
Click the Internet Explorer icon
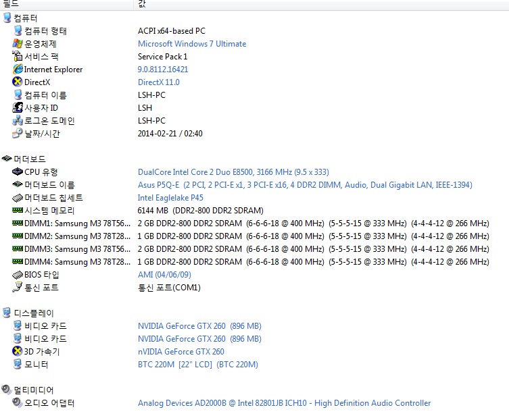click(18, 69)
